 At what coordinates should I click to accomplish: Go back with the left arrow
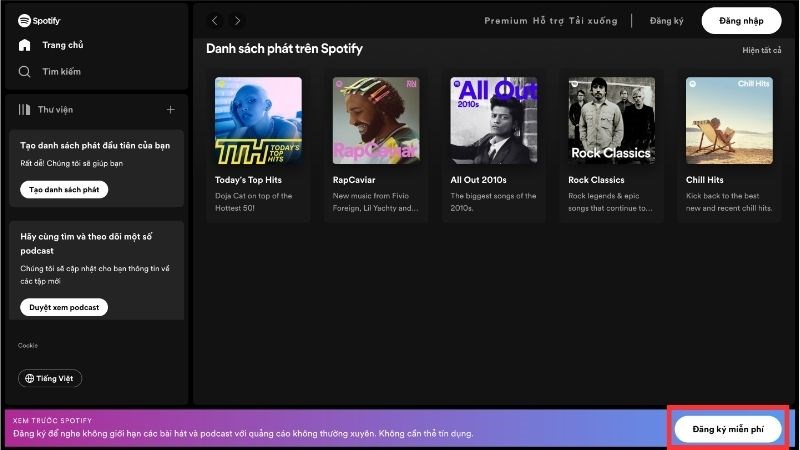[x=214, y=21]
